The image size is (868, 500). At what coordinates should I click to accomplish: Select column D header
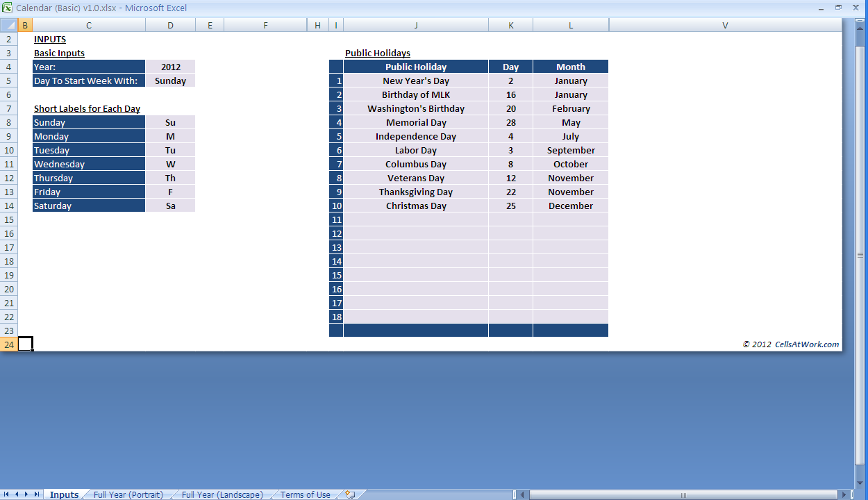click(170, 26)
